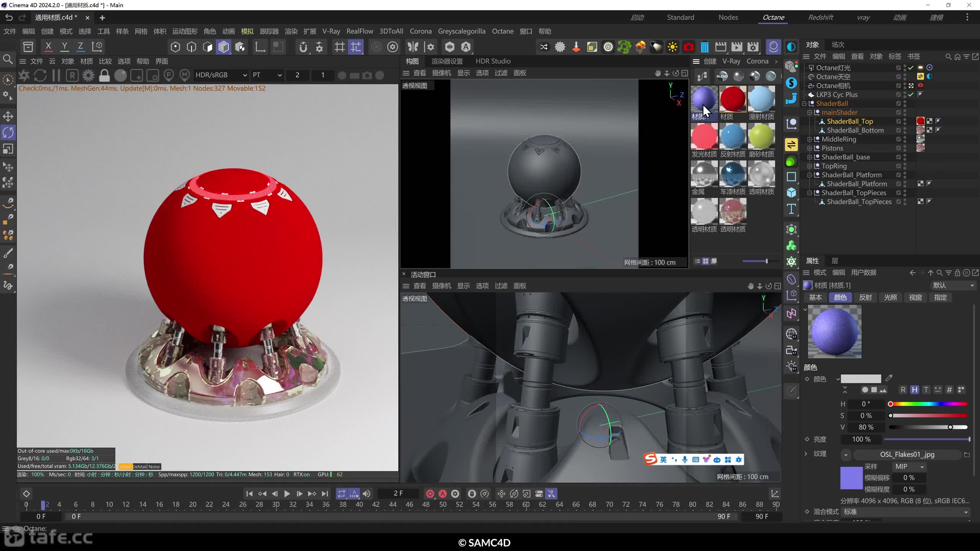This screenshot has width=980, height=551.
Task: Select ShaderBall_Bottom in object manager
Action: coord(855,130)
